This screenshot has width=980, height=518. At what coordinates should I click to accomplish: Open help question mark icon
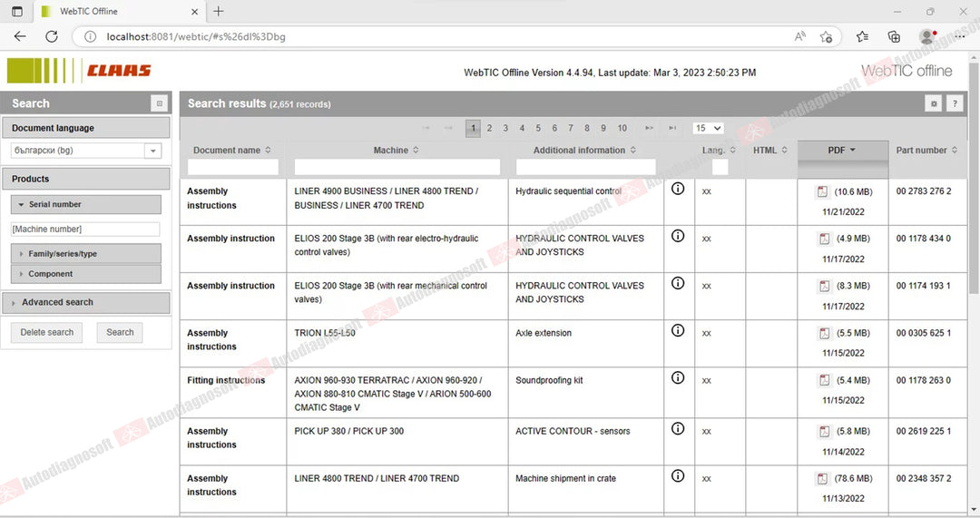click(x=955, y=103)
